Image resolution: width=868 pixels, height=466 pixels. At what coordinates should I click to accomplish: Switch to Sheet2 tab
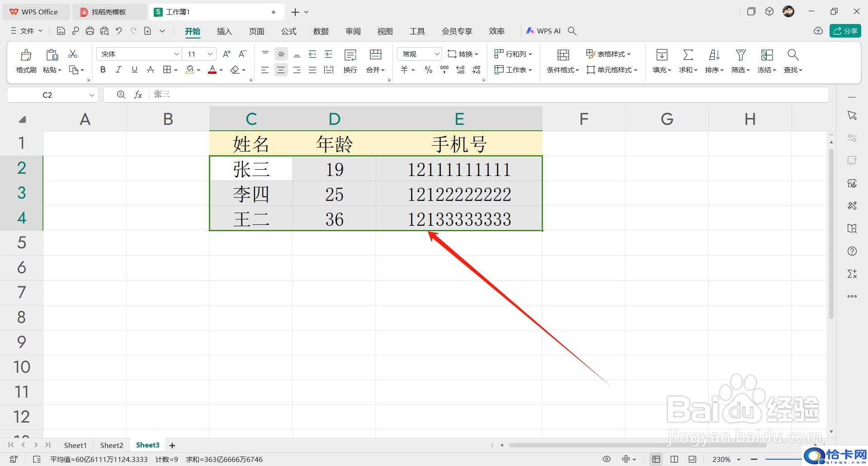[x=112, y=445]
